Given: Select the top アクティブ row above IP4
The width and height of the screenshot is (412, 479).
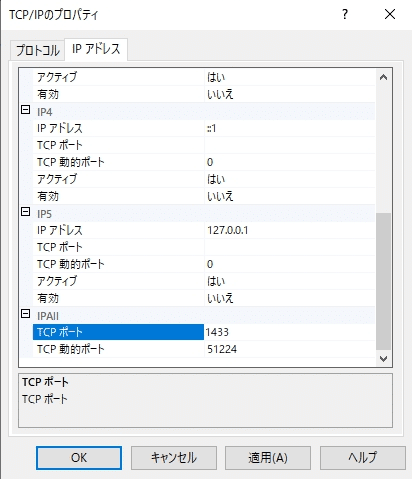Looking at the screenshot, I should [x=204, y=77].
